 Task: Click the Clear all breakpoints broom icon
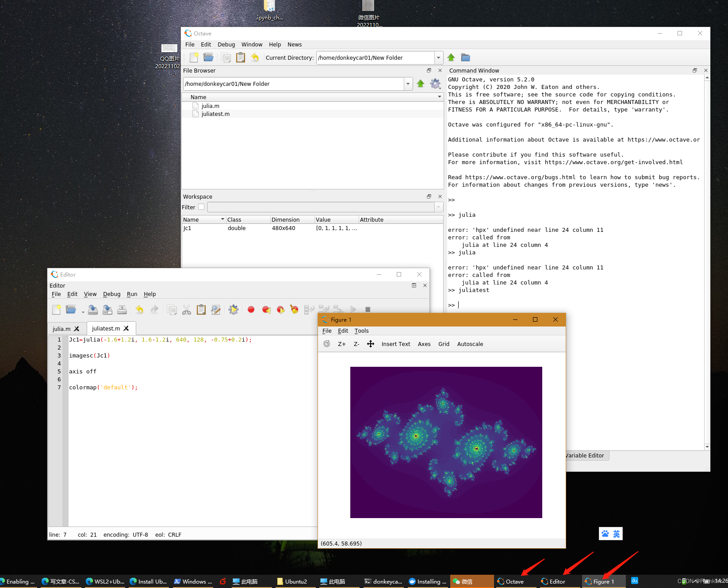pos(294,309)
